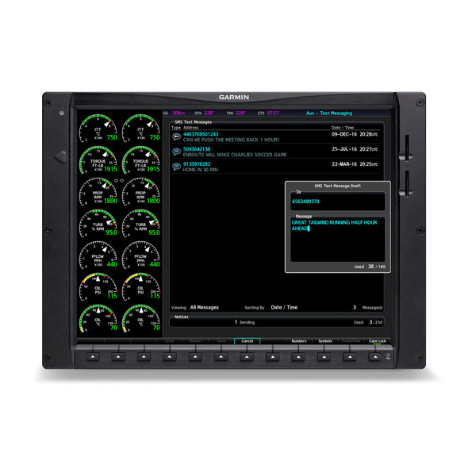Viewport: 476px width, 476px height.
Task: Select the message icon for 9133978282
Action: tap(176, 167)
